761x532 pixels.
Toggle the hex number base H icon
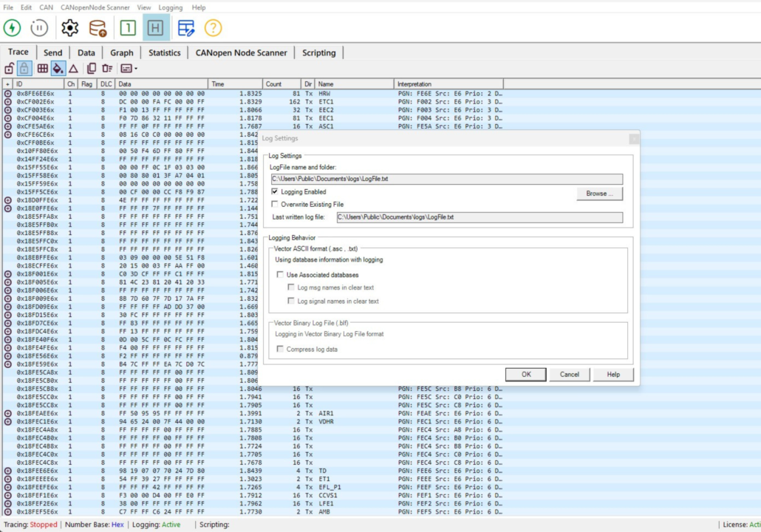tap(155, 28)
